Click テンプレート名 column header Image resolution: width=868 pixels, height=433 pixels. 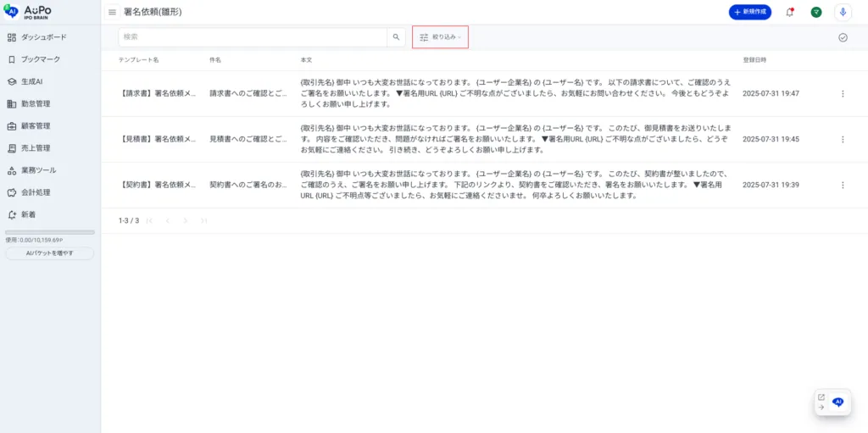coord(138,60)
